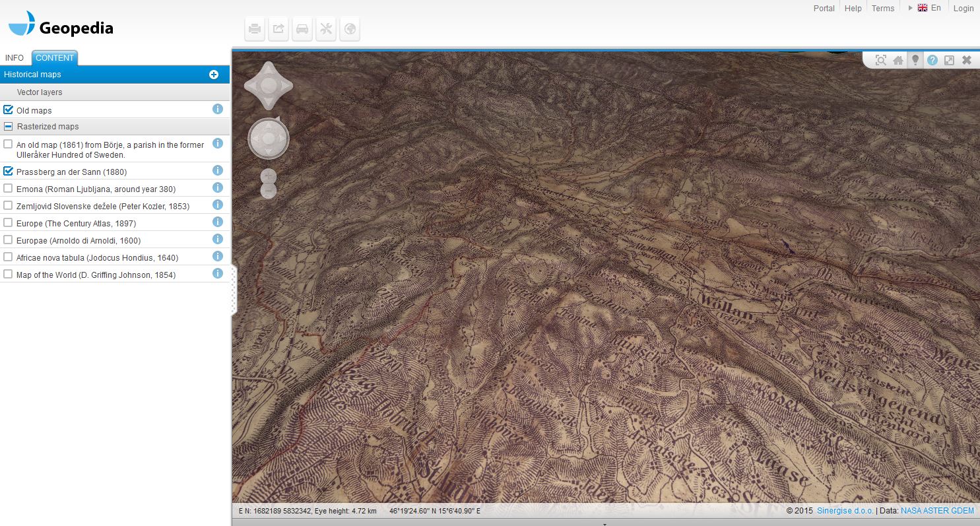Click the pan up arrow on star-shaped control
The image size is (980, 526).
pos(269,69)
